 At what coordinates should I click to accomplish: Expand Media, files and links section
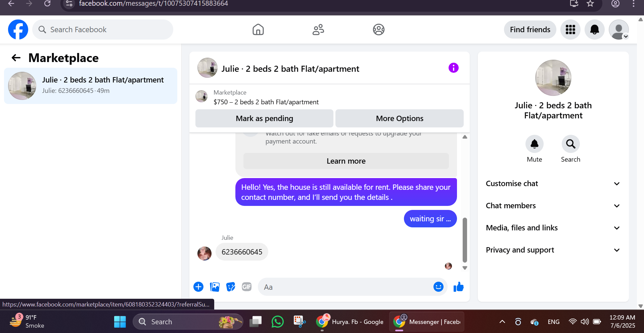pyautogui.click(x=553, y=228)
